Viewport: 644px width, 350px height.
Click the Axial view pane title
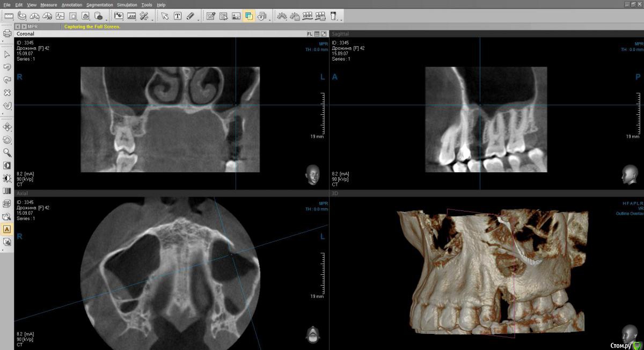point(23,193)
